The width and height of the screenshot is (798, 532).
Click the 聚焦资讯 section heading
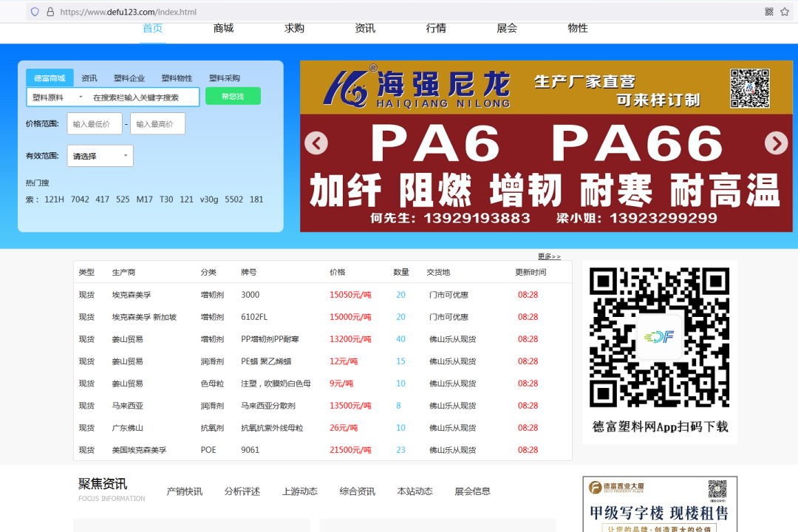tap(103, 484)
